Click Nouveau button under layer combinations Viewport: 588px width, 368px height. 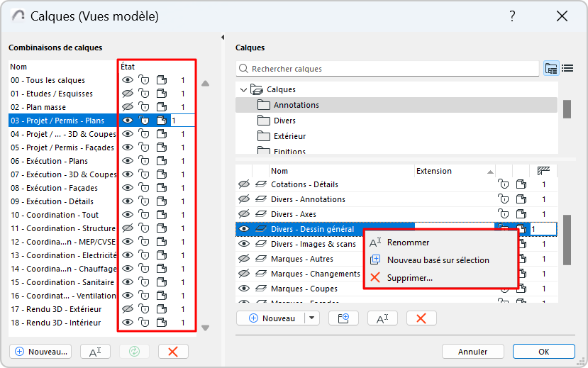tap(42, 351)
